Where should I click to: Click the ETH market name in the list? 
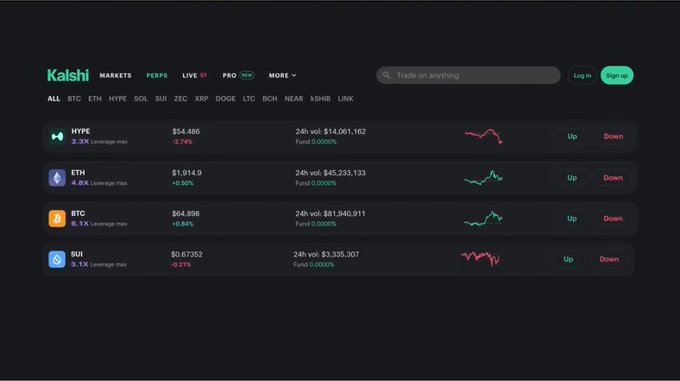(78, 173)
